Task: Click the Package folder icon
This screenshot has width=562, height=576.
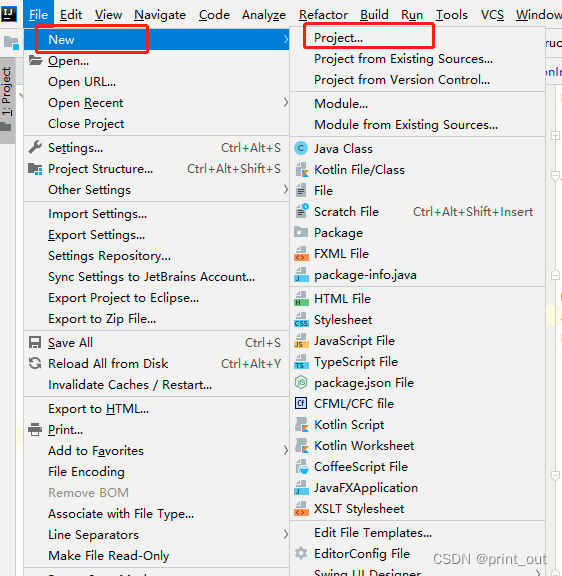Action: (301, 232)
